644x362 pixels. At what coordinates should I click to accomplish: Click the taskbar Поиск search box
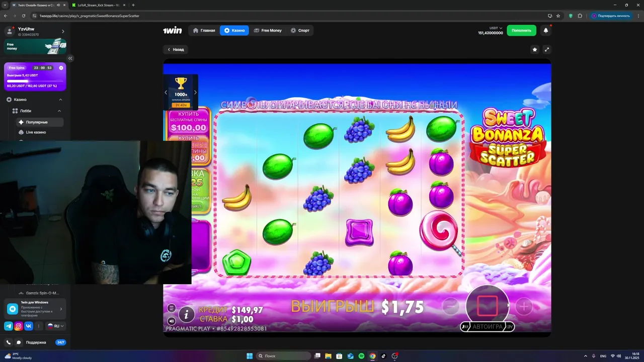coord(283,356)
